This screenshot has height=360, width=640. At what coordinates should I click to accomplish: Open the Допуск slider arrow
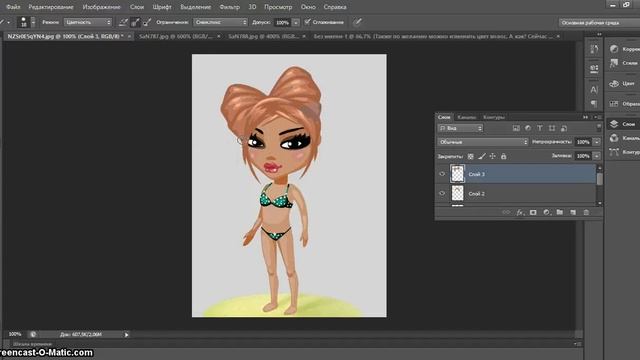(x=296, y=22)
